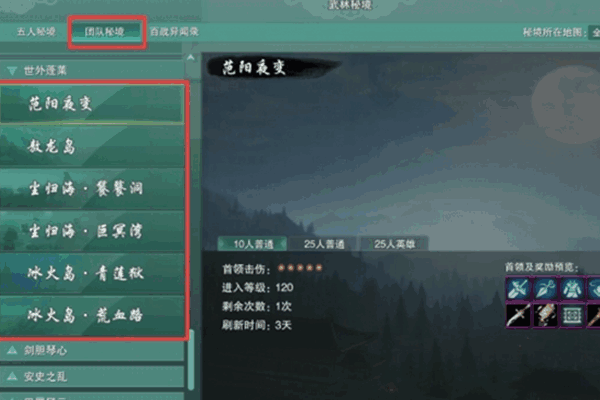Click the dungeon list vertical scrollbar
Screen dimensions: 600x400
(x=191, y=359)
